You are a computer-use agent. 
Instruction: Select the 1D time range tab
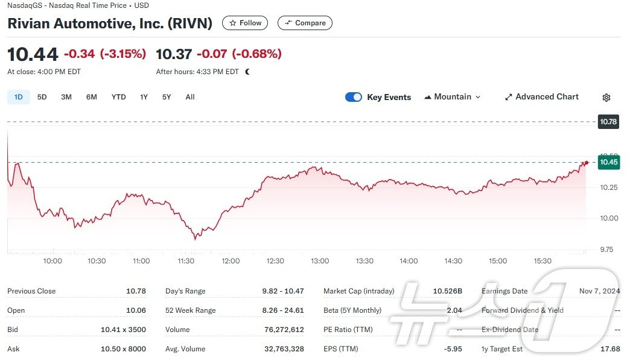pos(19,97)
